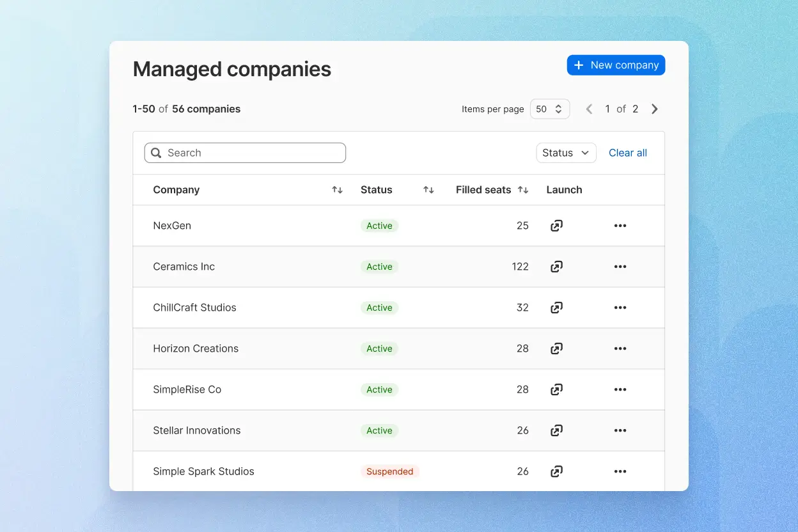Viewport: 798px width, 532px height.
Task: Click the Managed companies heading
Action: pos(232,69)
